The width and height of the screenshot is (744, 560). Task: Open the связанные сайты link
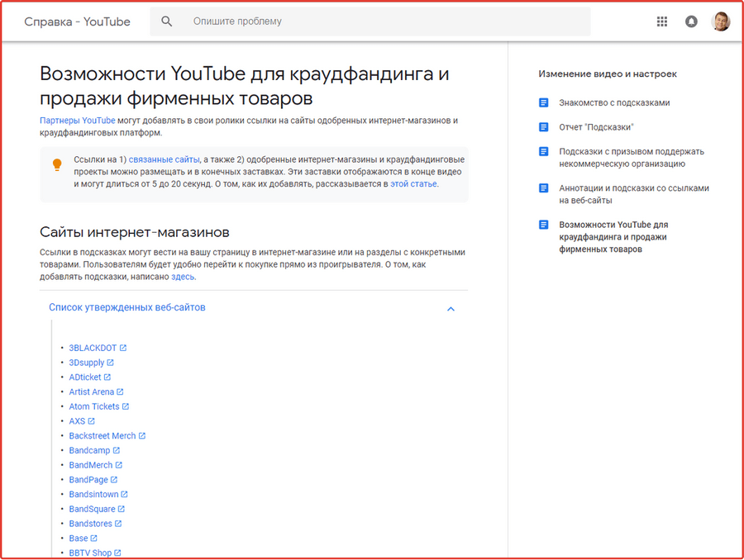[x=165, y=159]
